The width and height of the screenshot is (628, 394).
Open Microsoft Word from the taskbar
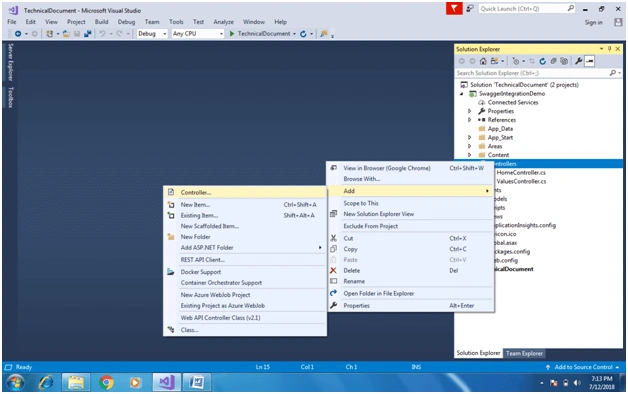[197, 383]
